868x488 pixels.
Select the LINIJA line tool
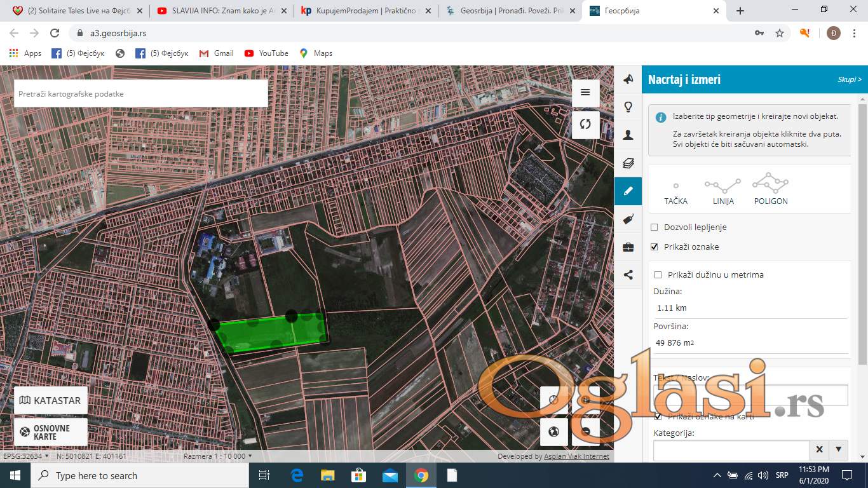coord(722,189)
